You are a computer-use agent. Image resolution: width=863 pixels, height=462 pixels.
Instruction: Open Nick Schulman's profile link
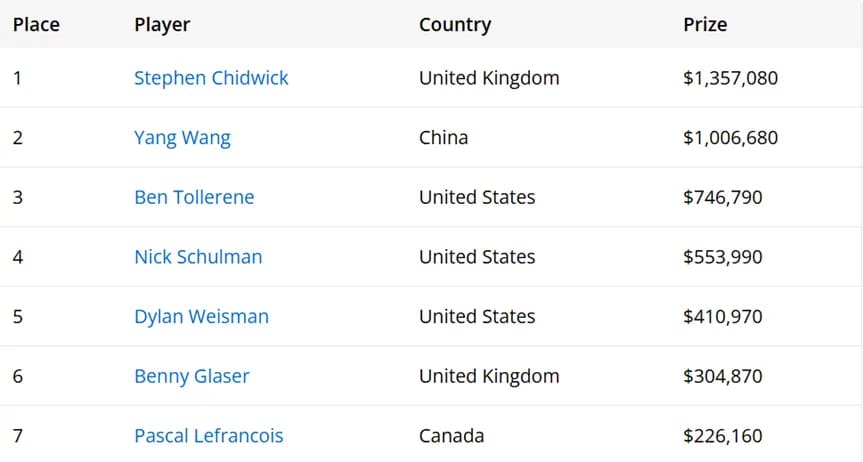click(198, 257)
